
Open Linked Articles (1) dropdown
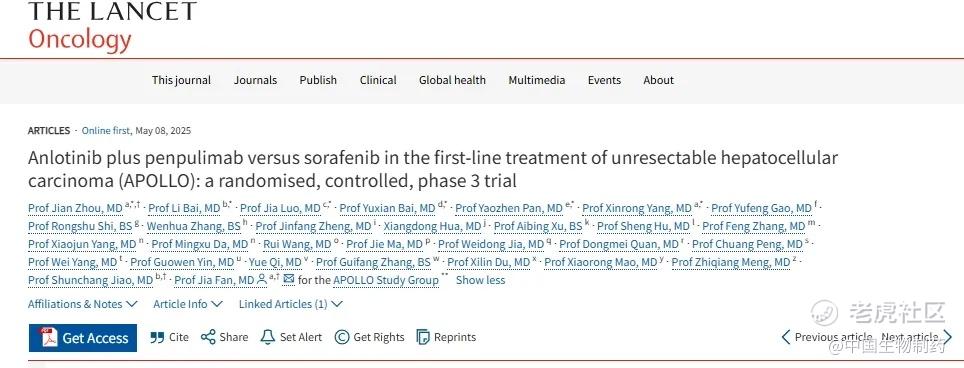[291, 303]
